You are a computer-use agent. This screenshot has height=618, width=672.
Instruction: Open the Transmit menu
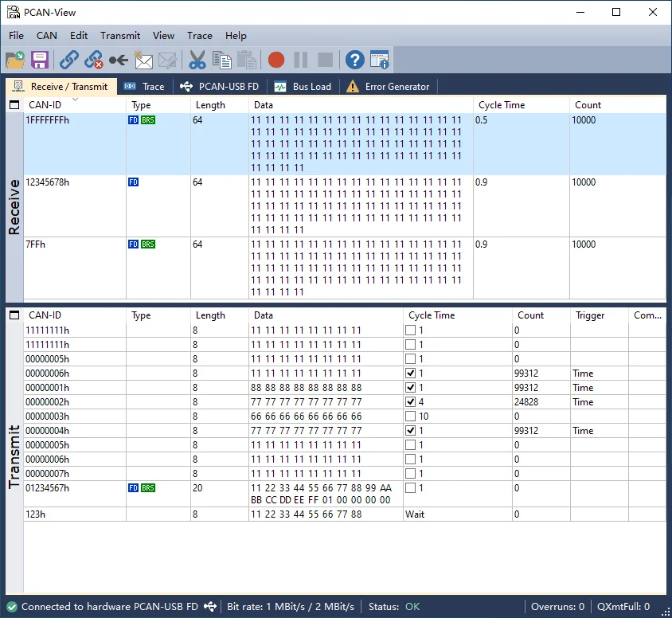[x=120, y=35]
